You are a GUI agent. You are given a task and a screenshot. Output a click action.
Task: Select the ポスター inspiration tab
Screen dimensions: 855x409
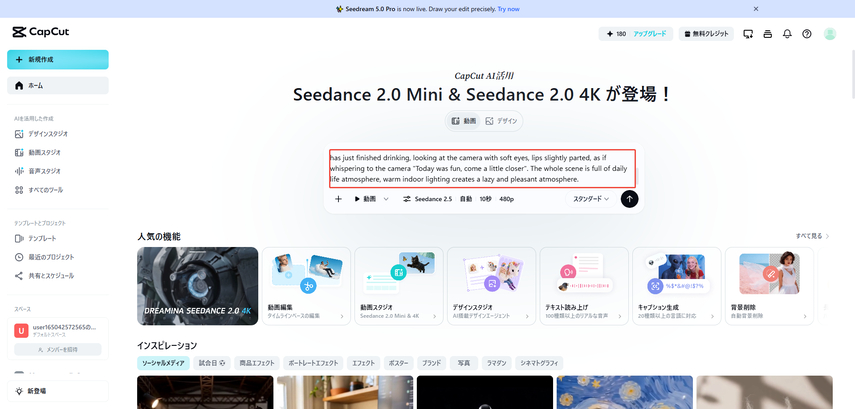click(x=399, y=363)
